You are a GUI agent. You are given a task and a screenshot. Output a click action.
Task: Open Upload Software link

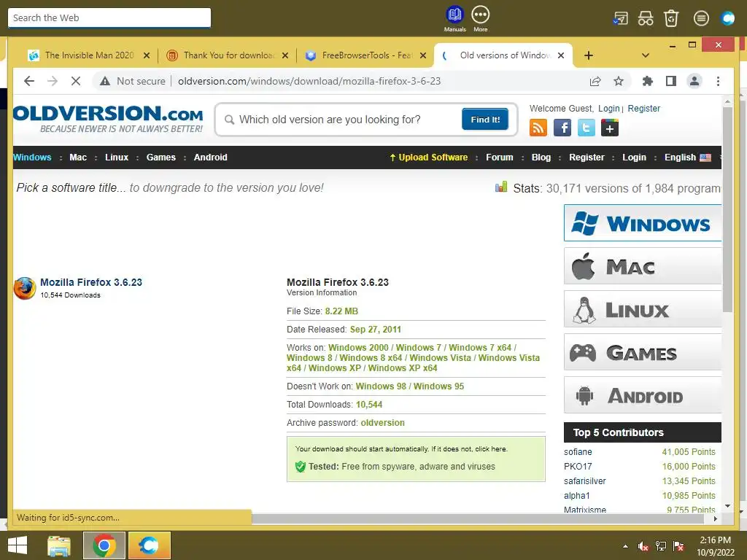click(x=429, y=157)
